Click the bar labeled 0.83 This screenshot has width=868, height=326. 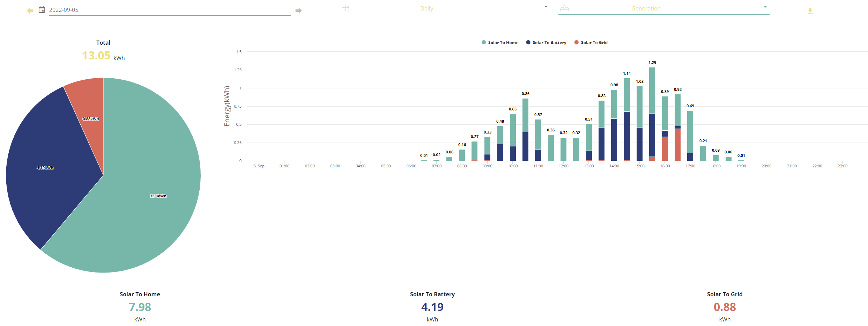coord(601,131)
